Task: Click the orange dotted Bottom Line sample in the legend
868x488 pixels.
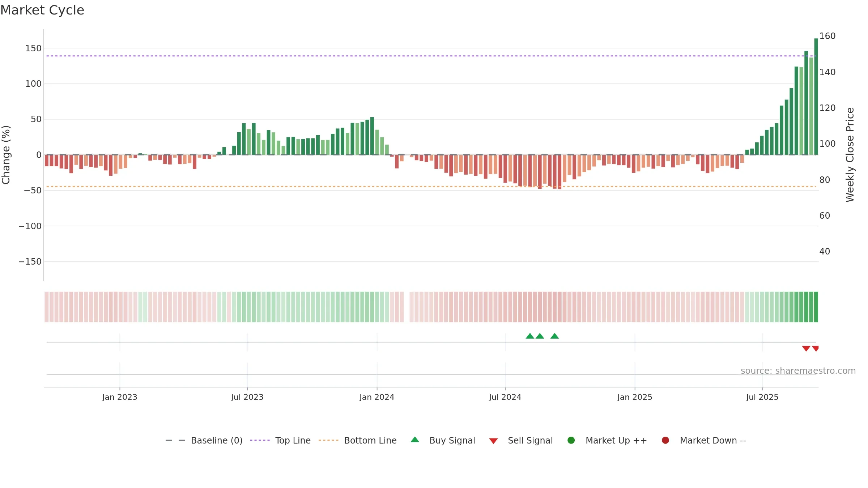Action: [x=328, y=440]
